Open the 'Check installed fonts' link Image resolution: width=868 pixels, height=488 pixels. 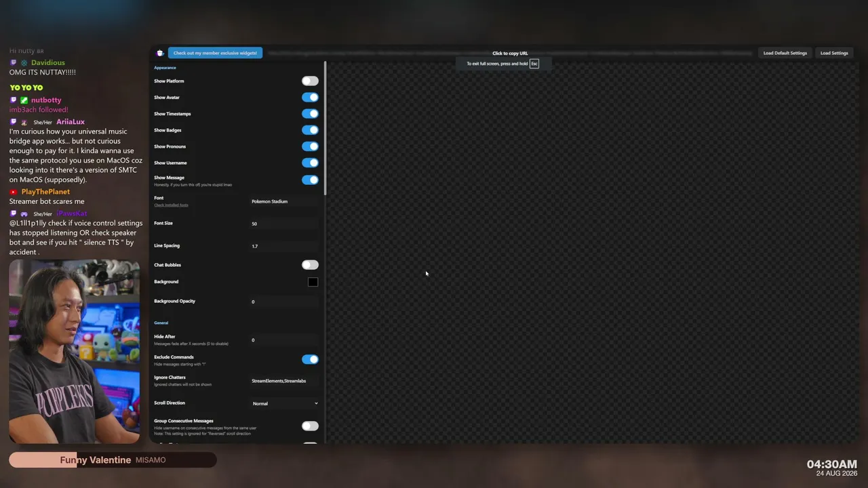[171, 205]
